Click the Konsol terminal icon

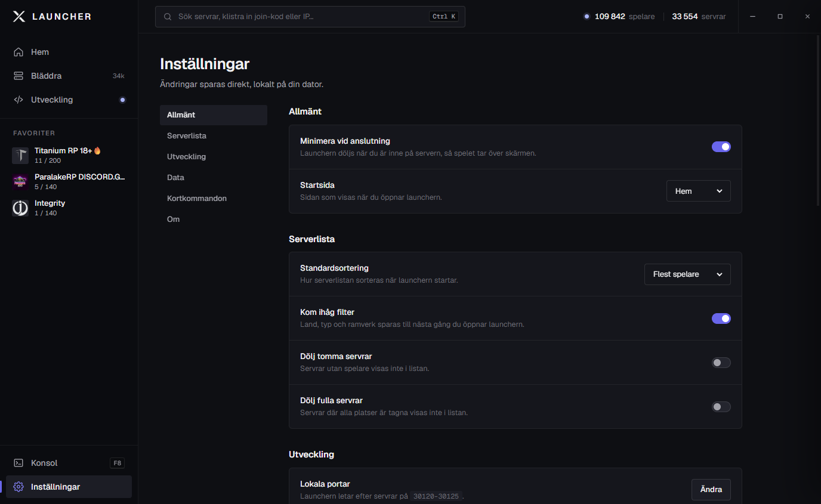(18, 463)
